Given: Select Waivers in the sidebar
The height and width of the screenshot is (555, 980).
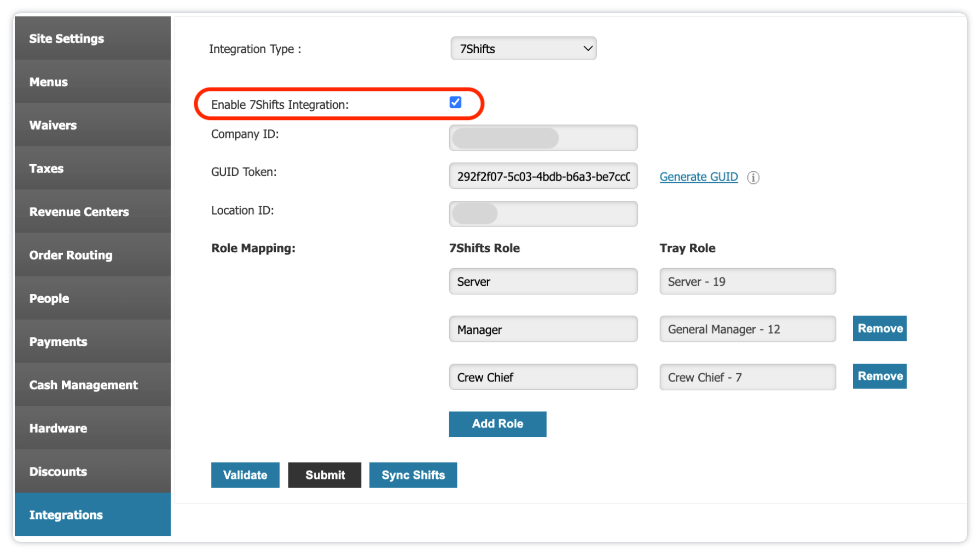Looking at the screenshot, I should pos(92,125).
